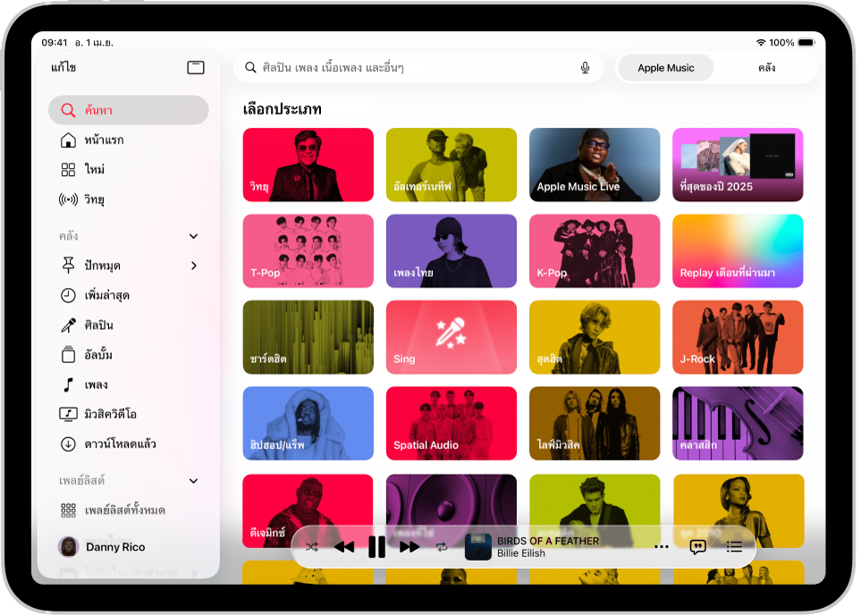Screen dimensions: 861x616
Task: Open the วิทยุ radio category tile
Action: pos(308,165)
